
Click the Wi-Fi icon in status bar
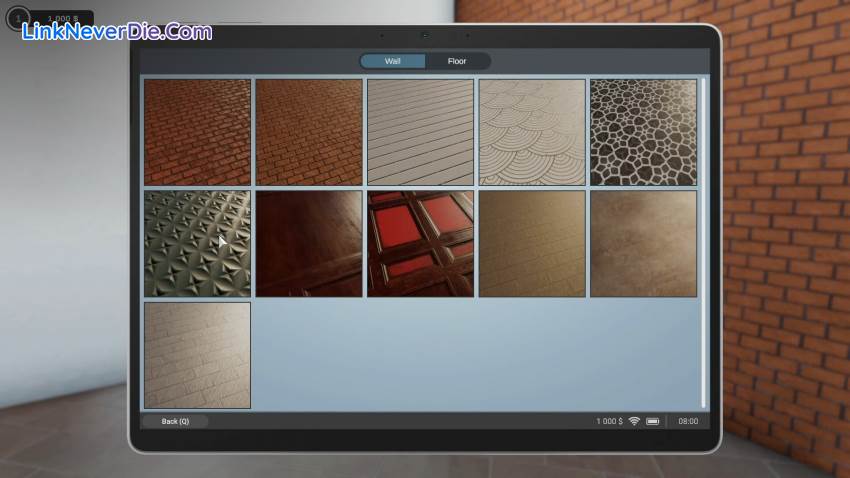click(x=634, y=421)
